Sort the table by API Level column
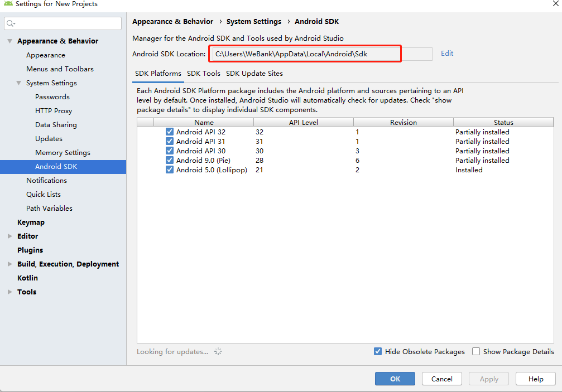The height and width of the screenshot is (392, 562). tap(303, 123)
